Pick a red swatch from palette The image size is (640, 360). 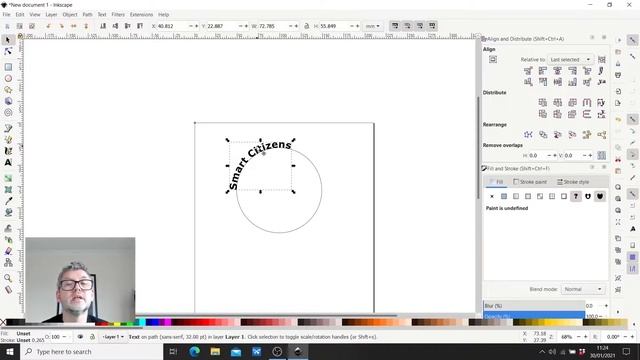204,322
